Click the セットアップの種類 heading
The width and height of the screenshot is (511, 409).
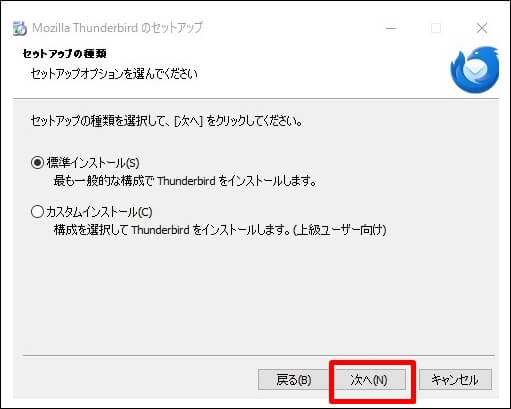pyautogui.click(x=65, y=53)
